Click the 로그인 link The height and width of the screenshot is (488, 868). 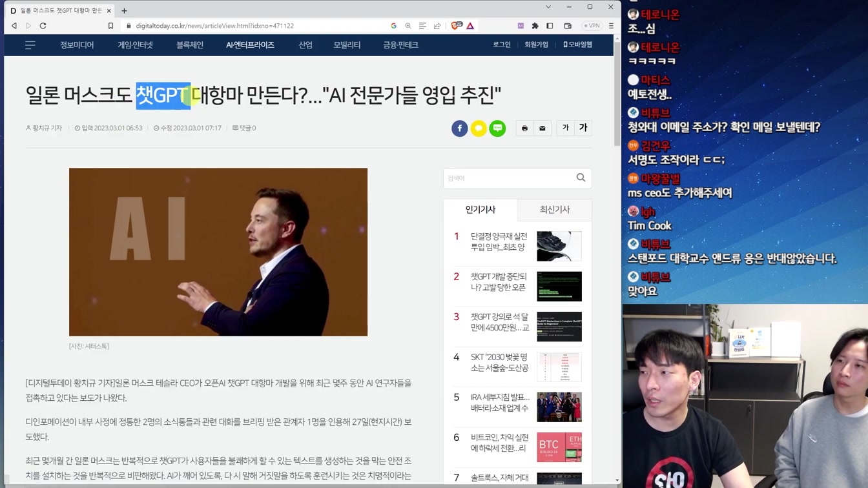502,45
